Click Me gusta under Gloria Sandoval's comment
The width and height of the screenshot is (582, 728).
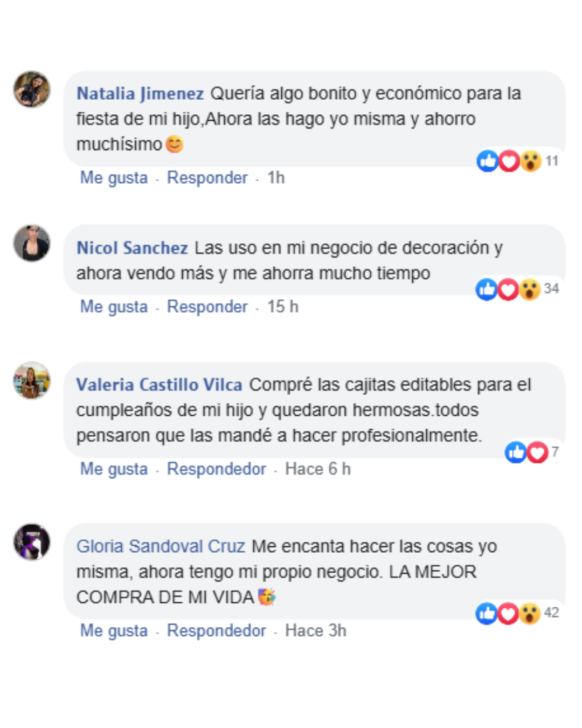tap(114, 630)
